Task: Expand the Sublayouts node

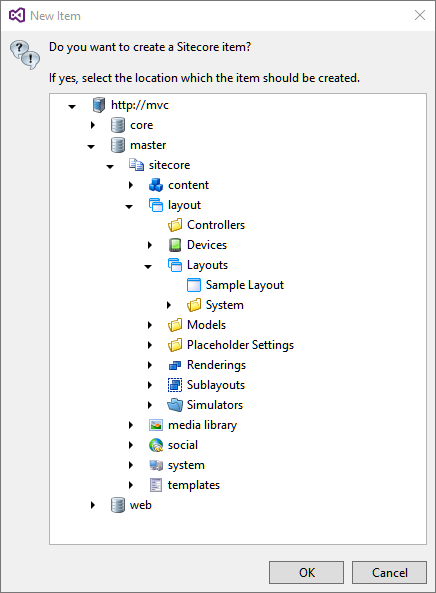Action: [150, 385]
